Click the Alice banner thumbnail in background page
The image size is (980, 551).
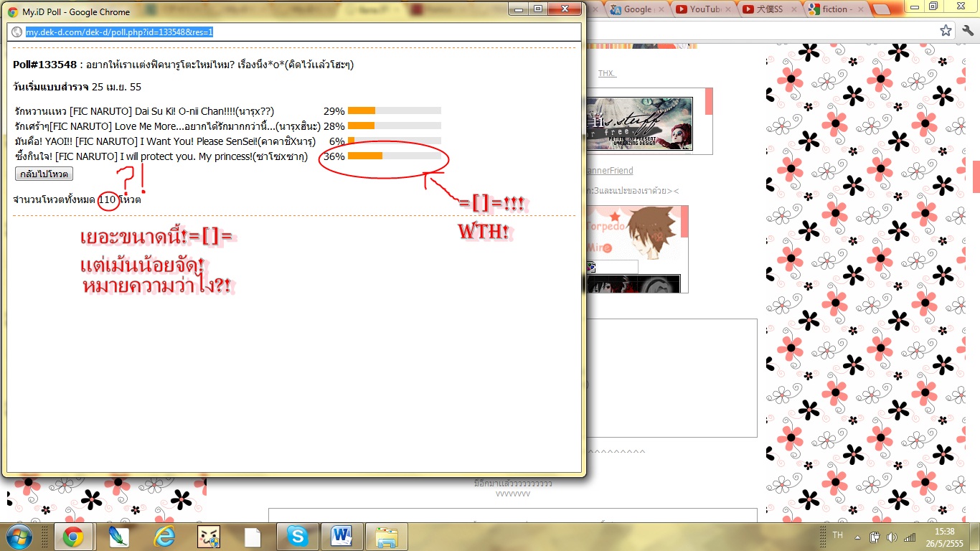640,123
